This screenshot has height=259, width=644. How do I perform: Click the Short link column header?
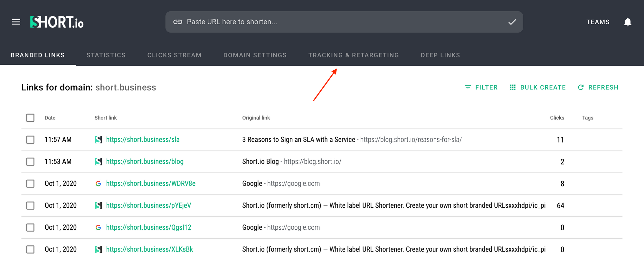click(106, 118)
